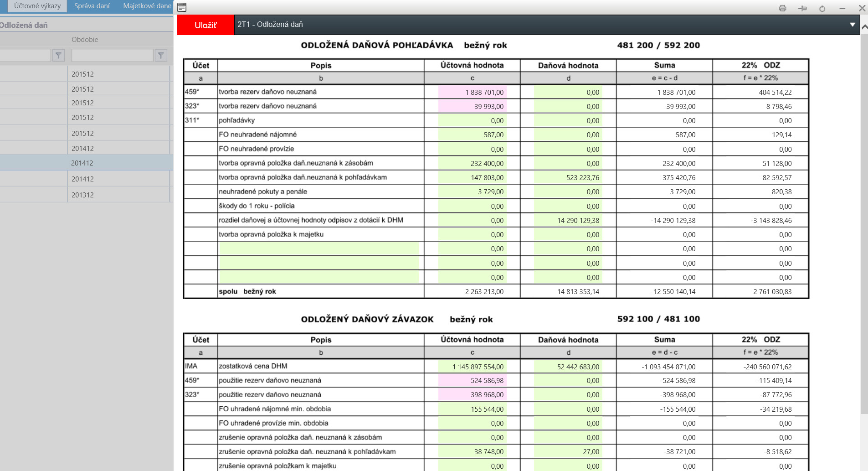The image size is (868, 471).
Task: Click the 3 729,00 cell for neuhradené pokuty
Action: click(473, 192)
